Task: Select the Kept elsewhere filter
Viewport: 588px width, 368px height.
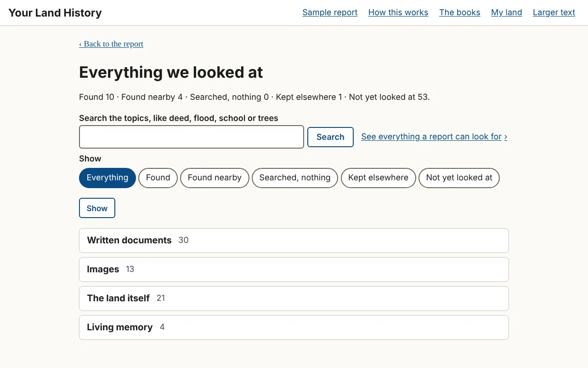Action: click(x=378, y=178)
